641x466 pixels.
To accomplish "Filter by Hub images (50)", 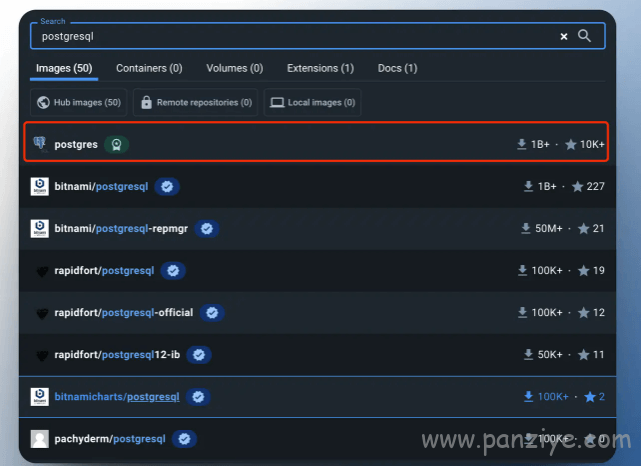I will 78,102.
